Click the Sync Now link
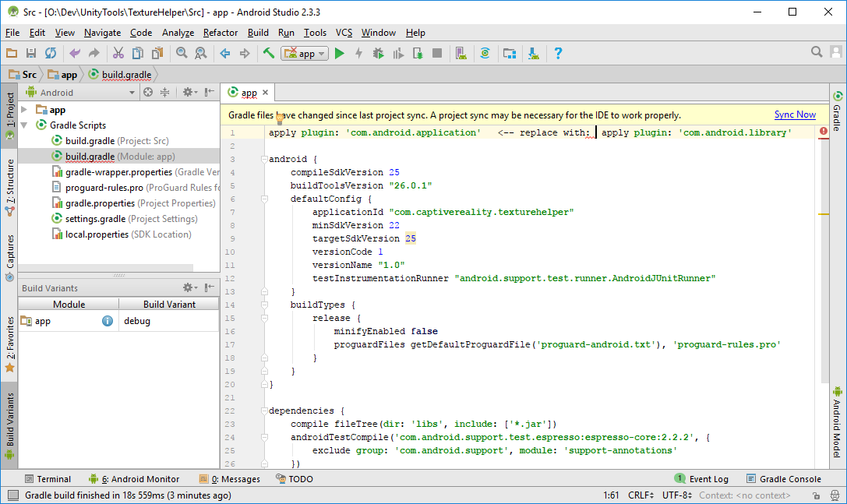847x504 pixels. pos(795,115)
